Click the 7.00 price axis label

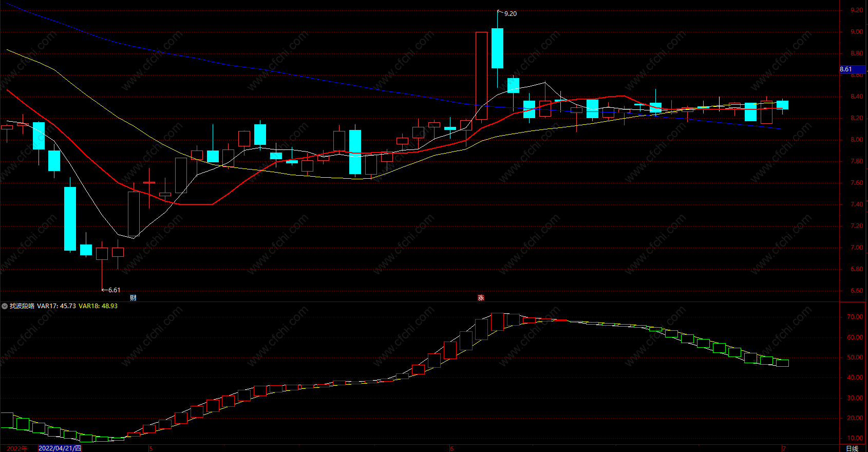coord(857,248)
